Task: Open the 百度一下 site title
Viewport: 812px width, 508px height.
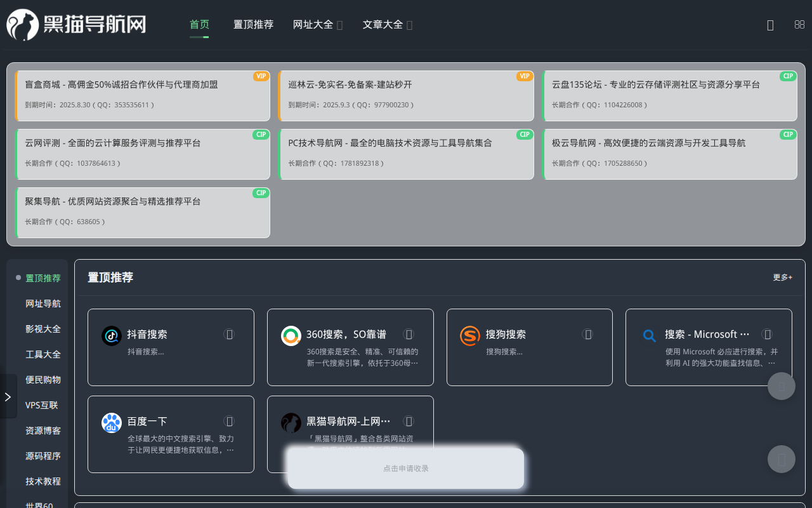Action: pos(147,421)
